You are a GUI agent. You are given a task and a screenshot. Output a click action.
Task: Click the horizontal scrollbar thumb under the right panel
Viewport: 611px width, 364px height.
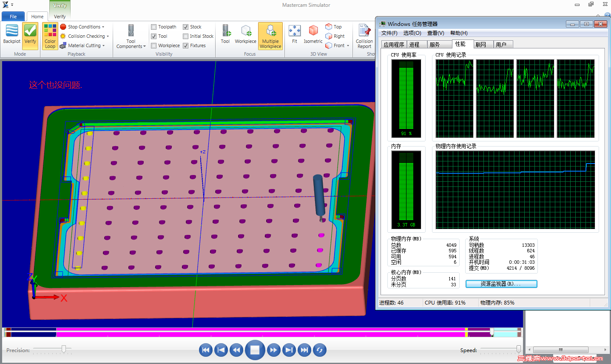pyautogui.click(x=560, y=350)
